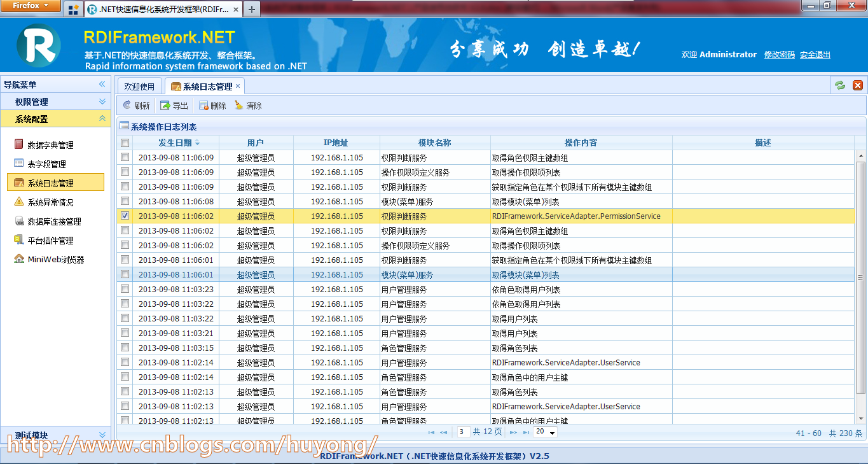Click the 安全退出 logout link
This screenshot has width=868, height=464.
(x=815, y=55)
